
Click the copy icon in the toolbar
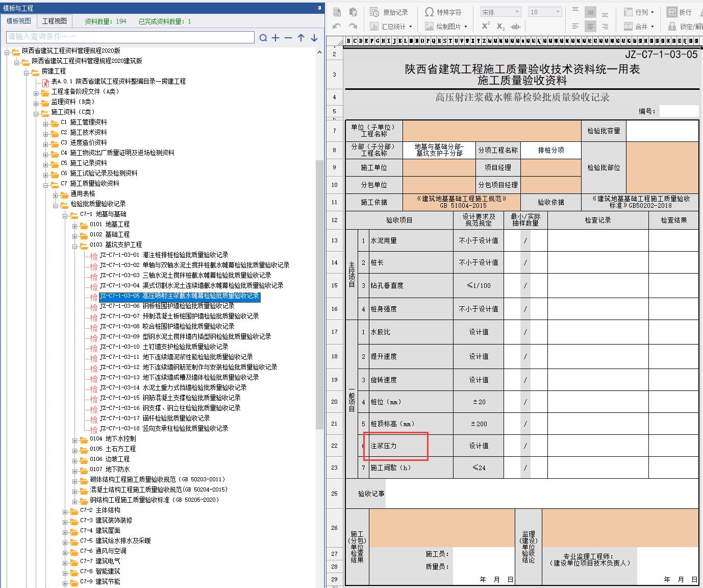pyautogui.click(x=337, y=12)
